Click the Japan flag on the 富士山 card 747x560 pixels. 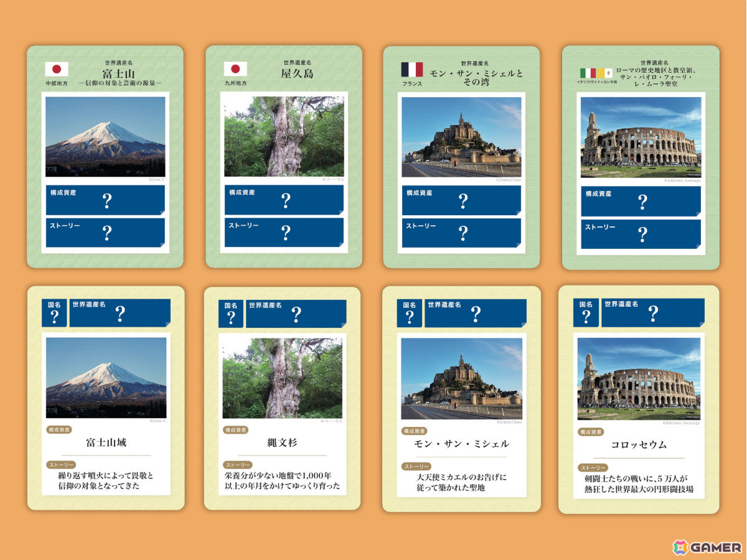57,69
